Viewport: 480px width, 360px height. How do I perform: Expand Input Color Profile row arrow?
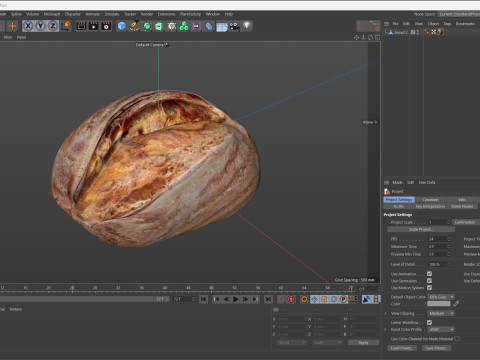point(386,329)
